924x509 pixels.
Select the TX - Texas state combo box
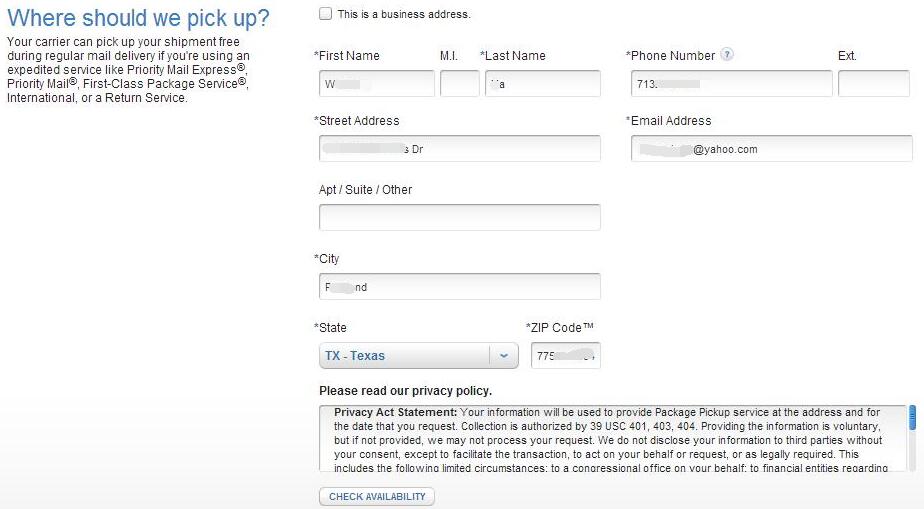tap(418, 356)
